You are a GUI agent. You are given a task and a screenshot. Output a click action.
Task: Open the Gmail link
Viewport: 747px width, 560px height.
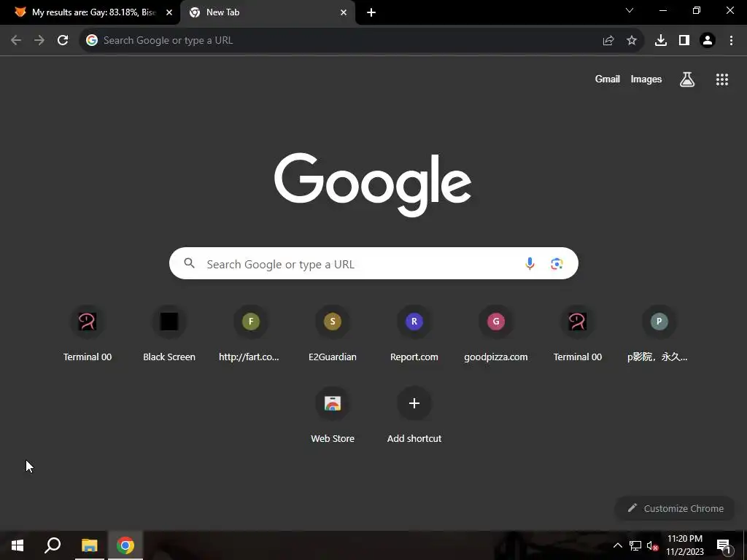(x=608, y=79)
